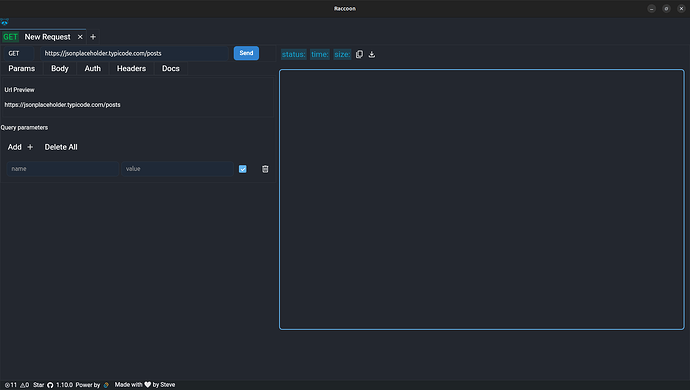Click the warnings triangle icon in status bar
The width and height of the screenshot is (690, 390).
[x=23, y=385]
